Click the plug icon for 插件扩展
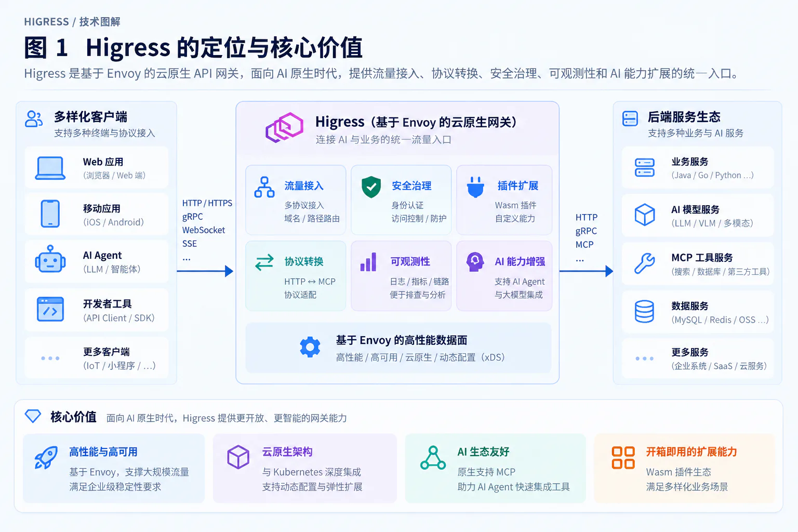 coord(475,187)
